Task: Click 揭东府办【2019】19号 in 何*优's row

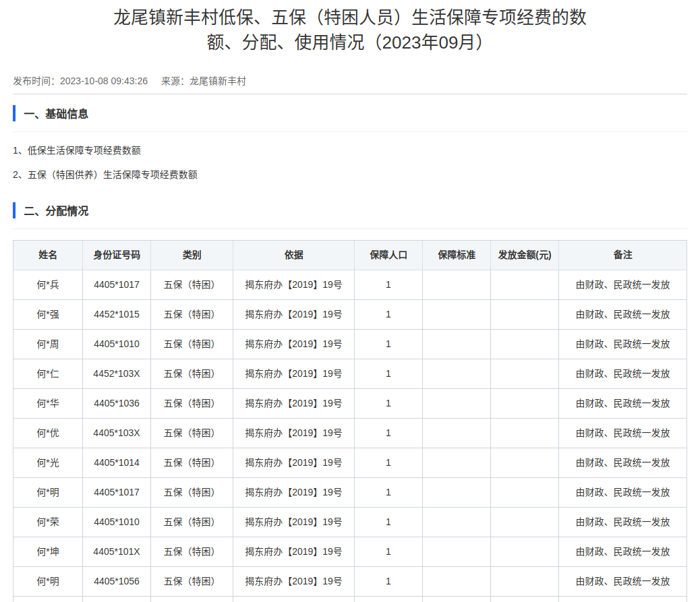Action: [x=293, y=433]
